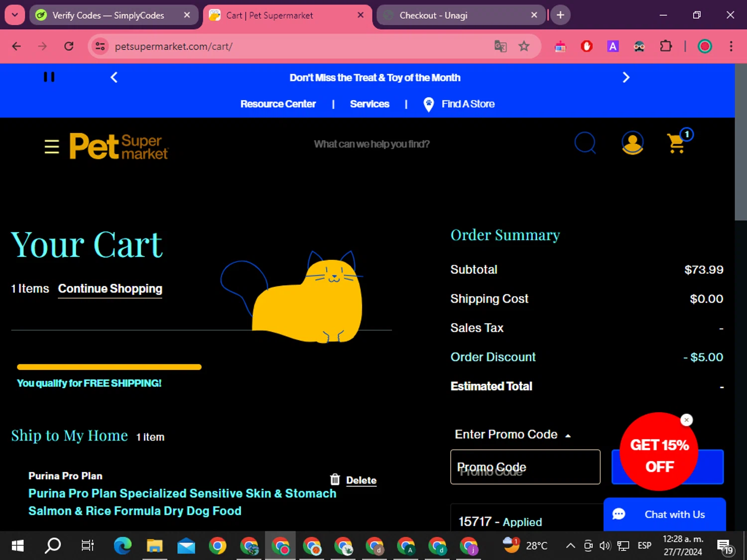The height and width of the screenshot is (560, 747).
Task: Show previous banner announcement
Action: (114, 77)
